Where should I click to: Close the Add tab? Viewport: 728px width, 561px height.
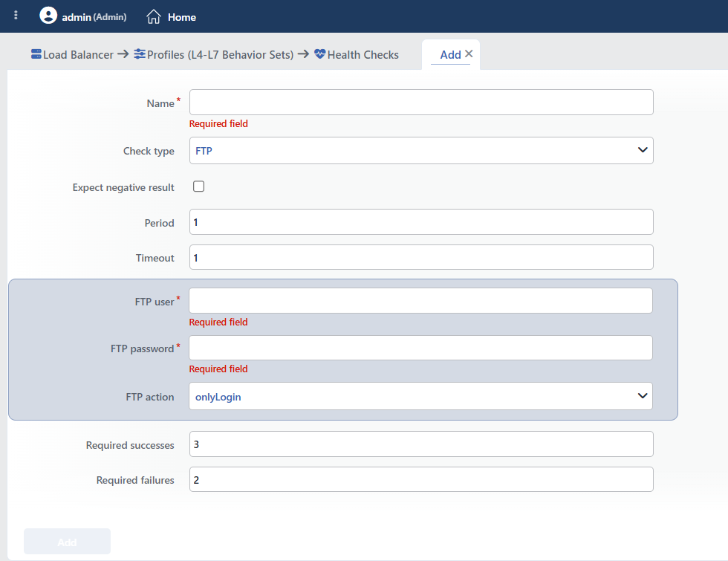click(469, 53)
